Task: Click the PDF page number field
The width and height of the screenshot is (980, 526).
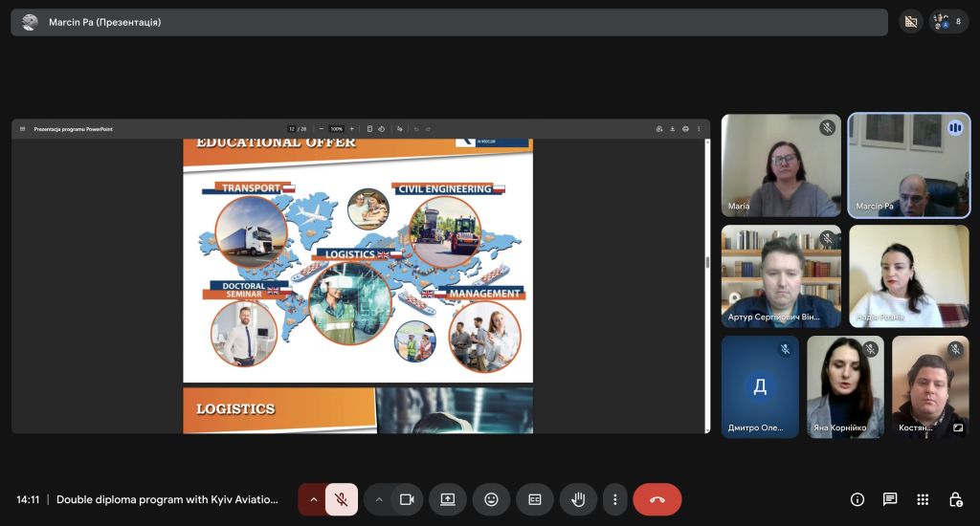Action: (292, 128)
